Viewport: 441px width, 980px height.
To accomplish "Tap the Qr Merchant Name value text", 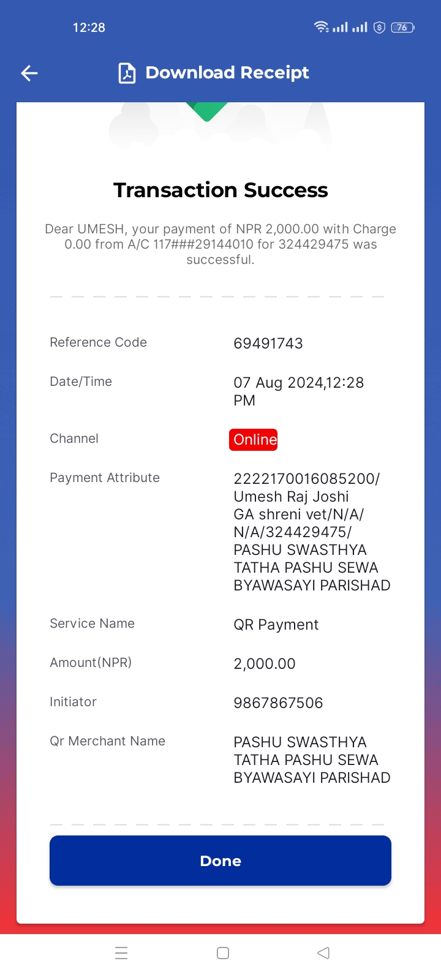I will click(312, 759).
